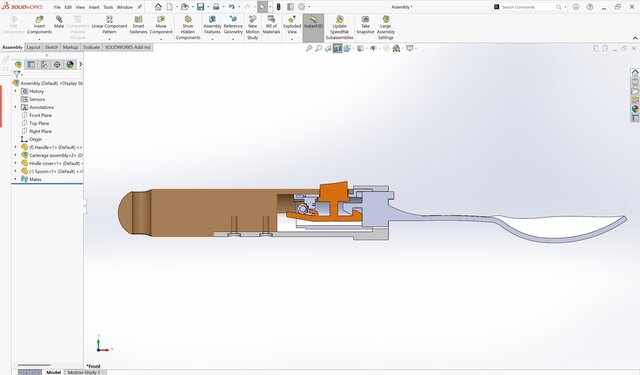Toggle Hide/Show Items eye icon
The height and width of the screenshot is (375, 640).
pyautogui.click(x=373, y=49)
